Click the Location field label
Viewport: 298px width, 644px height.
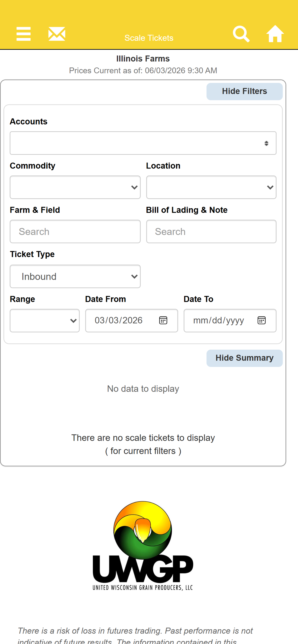(x=163, y=166)
